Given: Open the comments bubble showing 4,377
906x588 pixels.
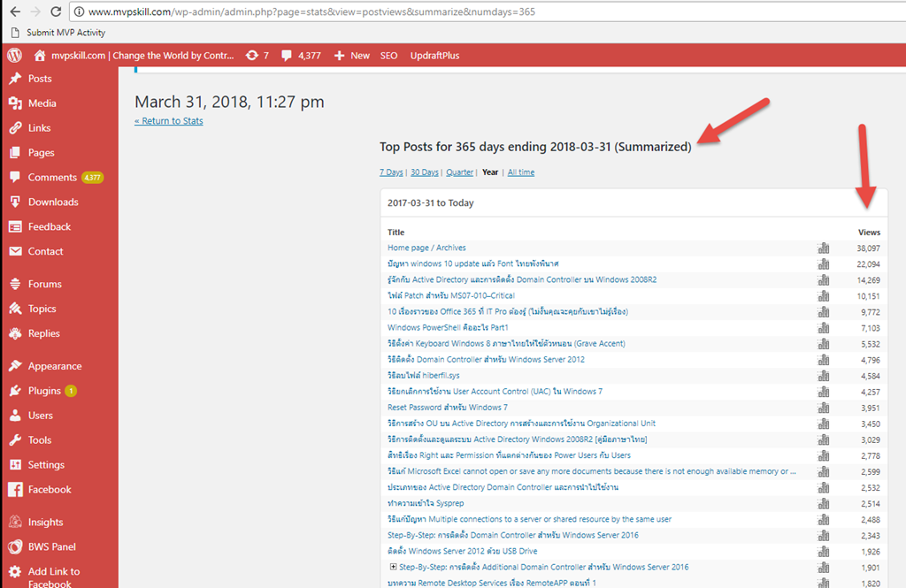Looking at the screenshot, I should click(287, 56).
